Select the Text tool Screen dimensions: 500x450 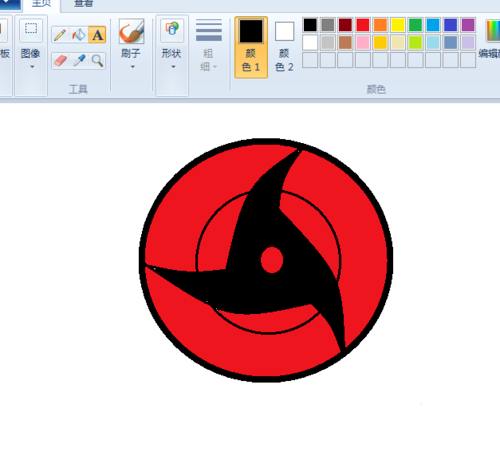point(97,35)
